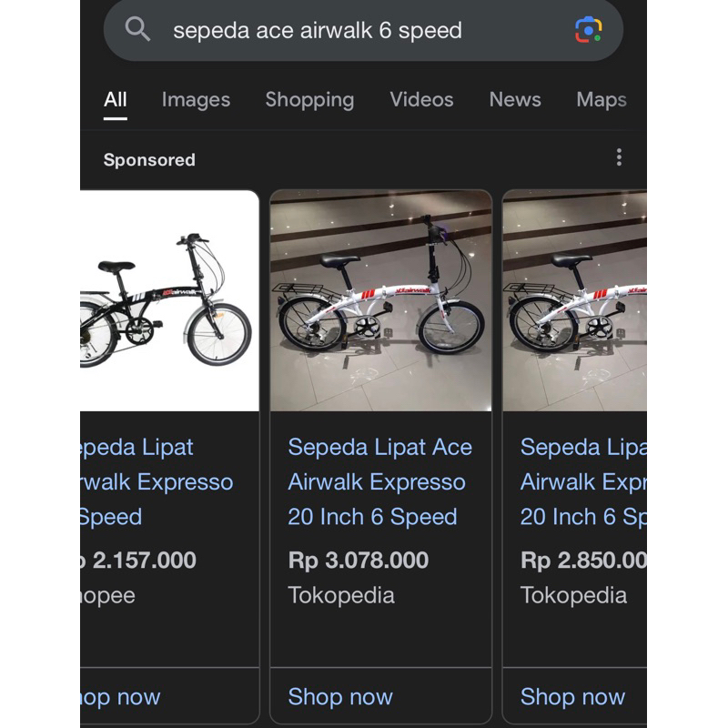This screenshot has height=728, width=728.
Task: Click the Rp 3.078.000 price text
Action: (x=359, y=561)
